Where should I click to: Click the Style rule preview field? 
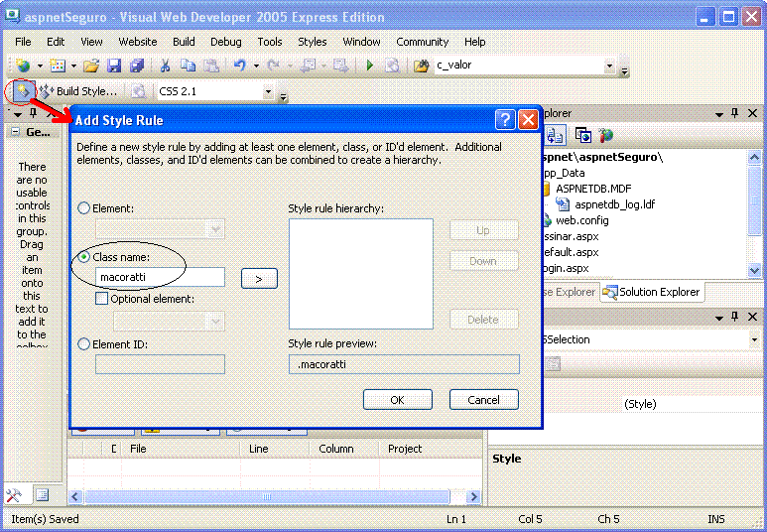point(404,364)
